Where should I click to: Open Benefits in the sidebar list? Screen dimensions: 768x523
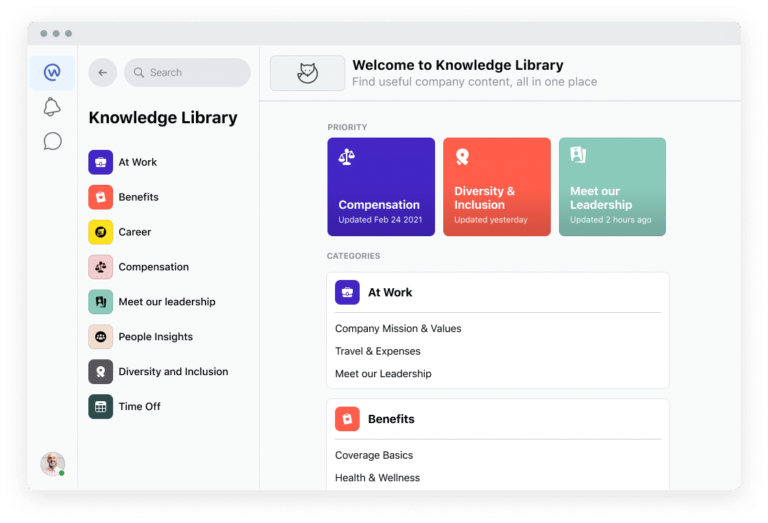coord(138,197)
